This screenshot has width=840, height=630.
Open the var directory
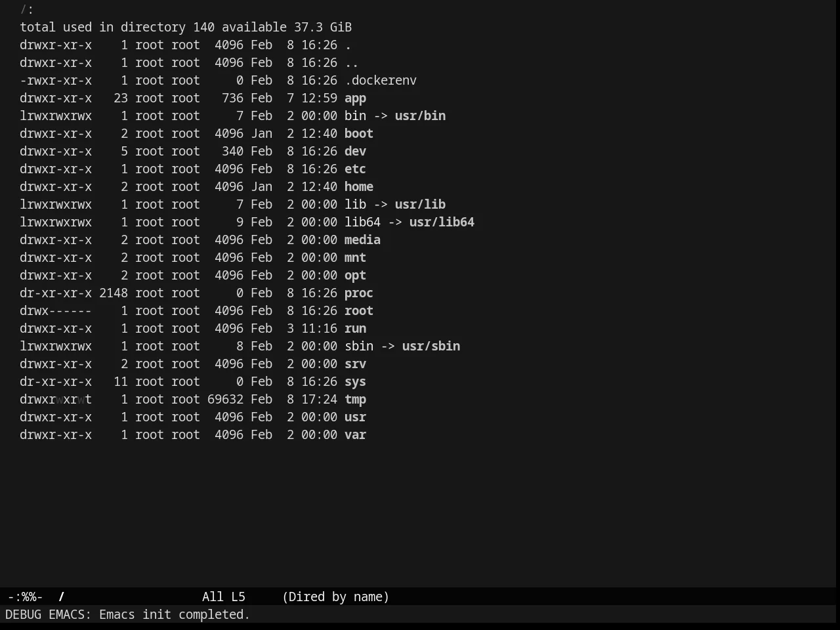pyautogui.click(x=355, y=435)
